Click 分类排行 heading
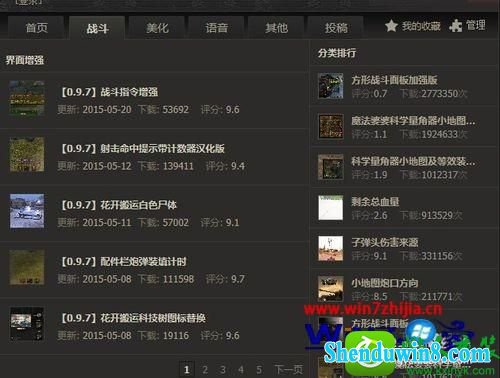Screen dimensions: 500x378 [x=337, y=53]
